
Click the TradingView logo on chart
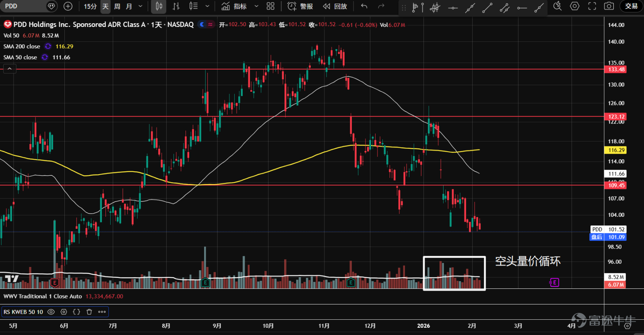coord(12,279)
